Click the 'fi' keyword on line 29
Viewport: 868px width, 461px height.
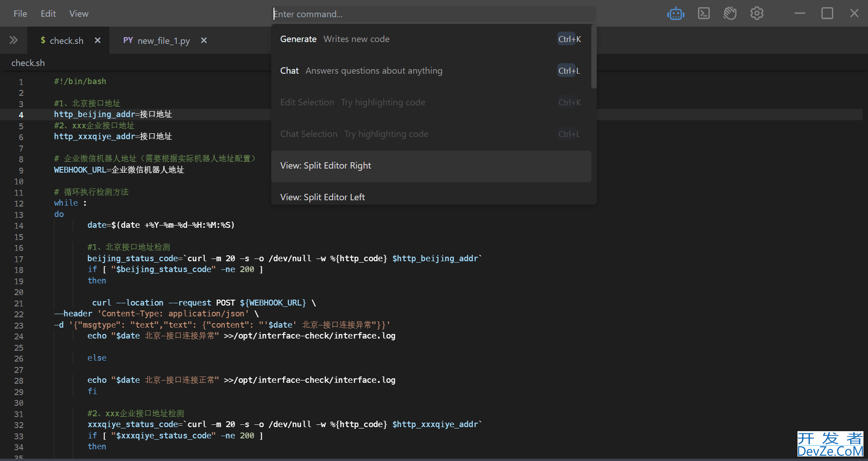click(92, 391)
